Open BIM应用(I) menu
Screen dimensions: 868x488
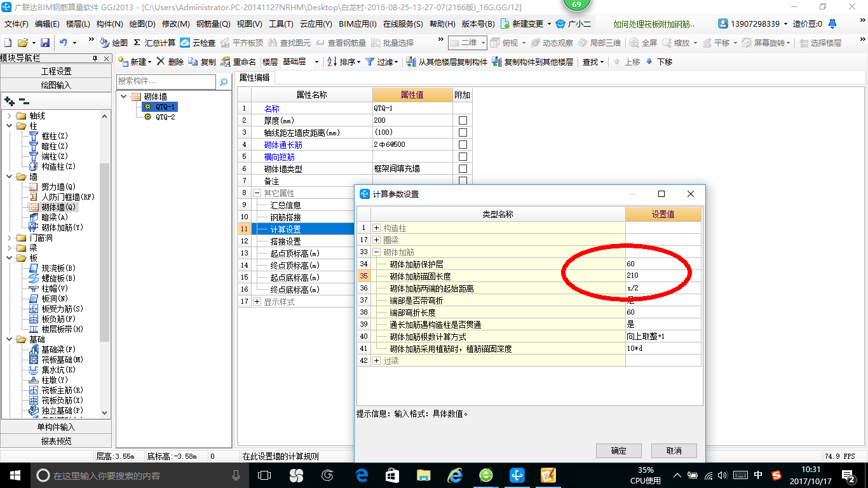(358, 24)
